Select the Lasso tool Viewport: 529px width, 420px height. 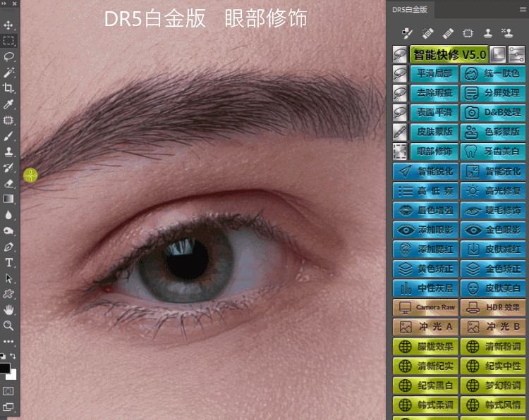(9, 56)
